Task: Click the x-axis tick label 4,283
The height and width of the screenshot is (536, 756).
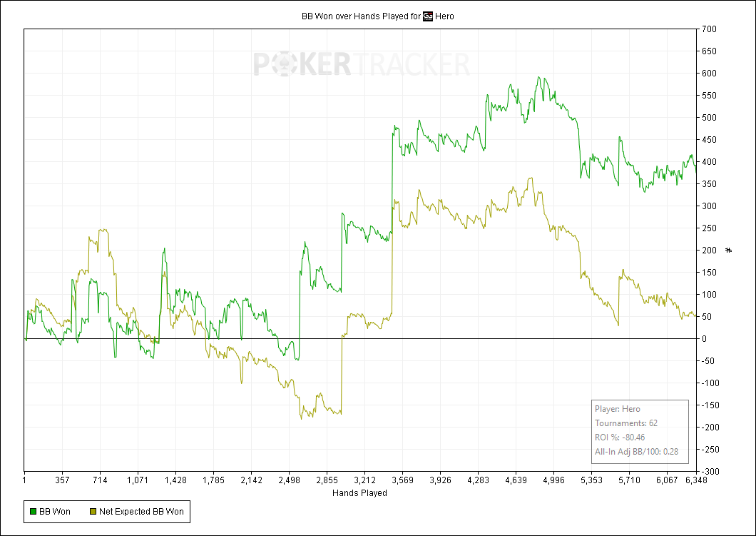Action: pyautogui.click(x=478, y=480)
